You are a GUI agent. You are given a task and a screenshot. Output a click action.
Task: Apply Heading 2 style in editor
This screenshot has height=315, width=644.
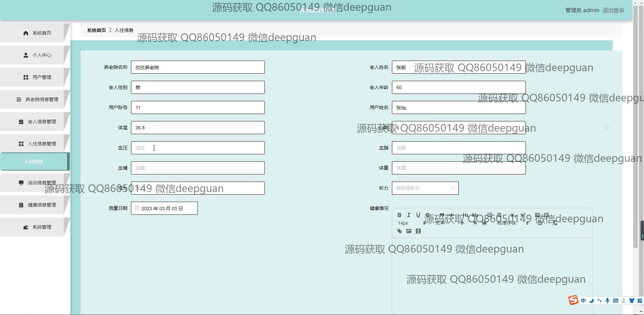click(x=475, y=215)
